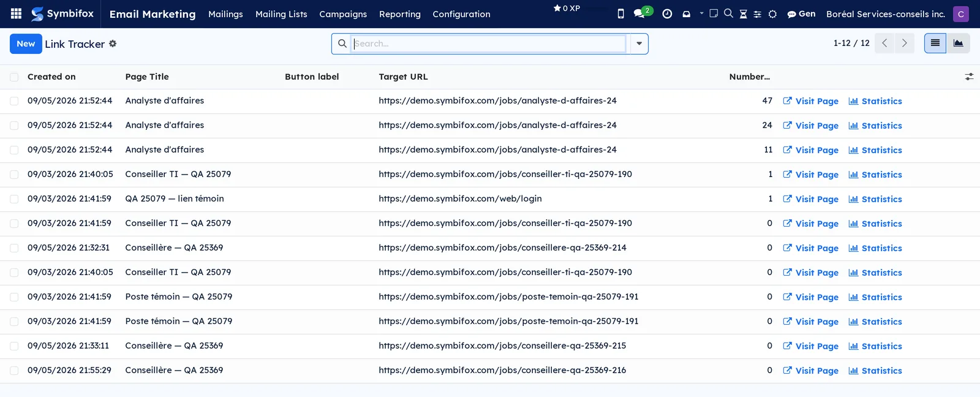Check the conseillere-qa-25369-215 row checkbox
980x397 pixels.
point(14,346)
